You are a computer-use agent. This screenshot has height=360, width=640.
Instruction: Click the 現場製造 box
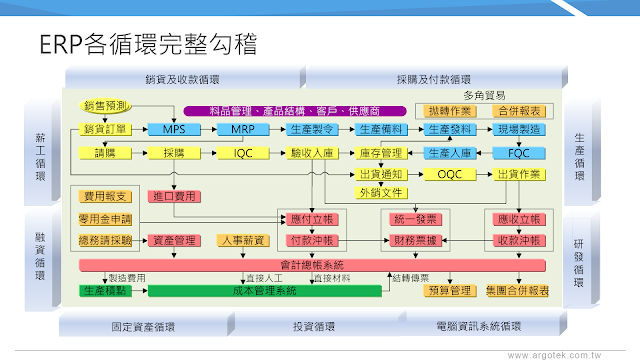click(519, 129)
